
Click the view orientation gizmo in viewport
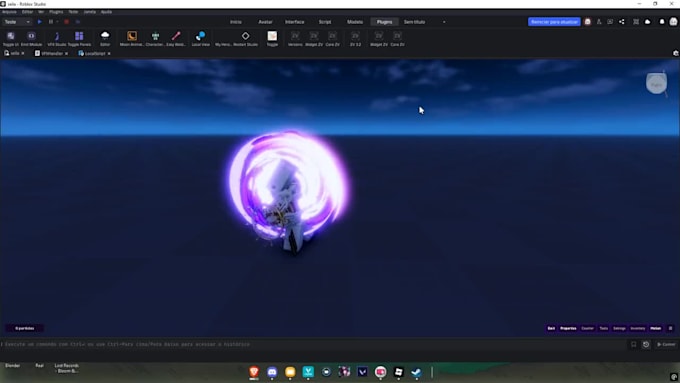coord(657,84)
